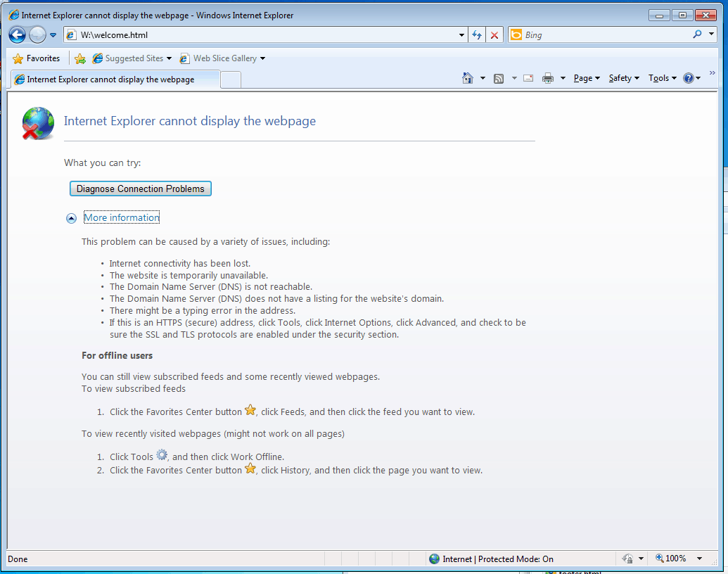This screenshot has height=574, width=728.
Task: Open the Tools menu
Action: click(662, 78)
